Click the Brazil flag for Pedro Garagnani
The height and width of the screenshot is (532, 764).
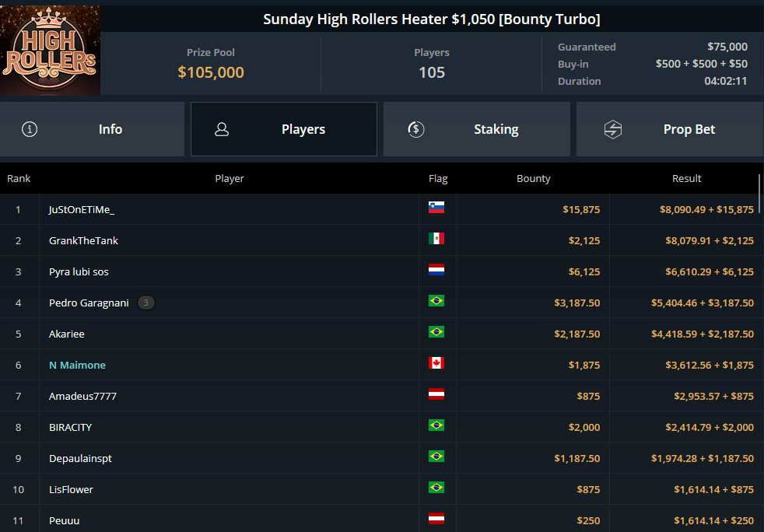pyautogui.click(x=436, y=301)
